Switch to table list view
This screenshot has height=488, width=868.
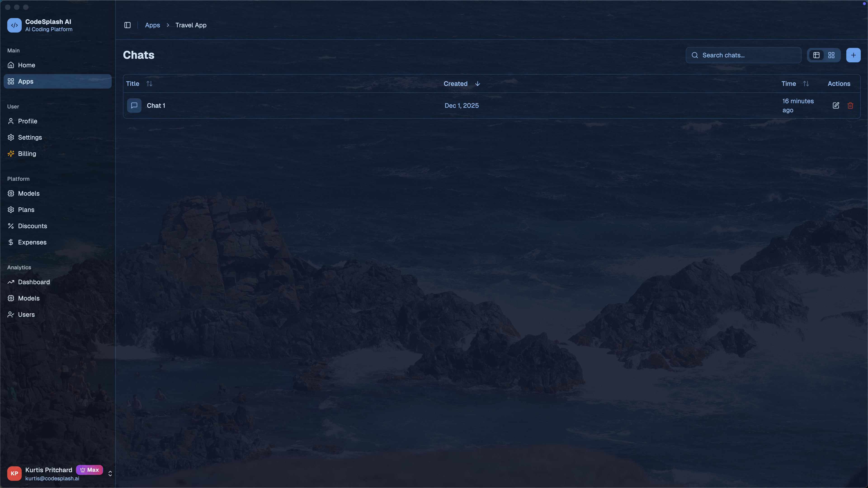(x=816, y=55)
